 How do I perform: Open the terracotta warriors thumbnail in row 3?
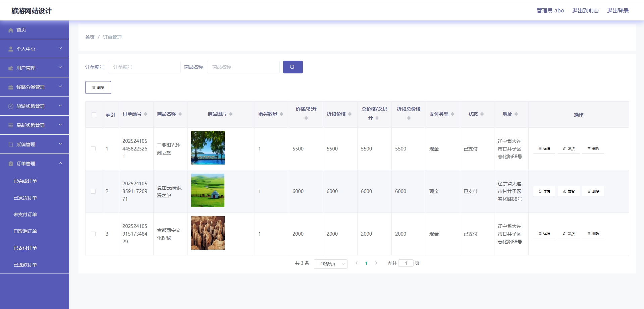pyautogui.click(x=208, y=233)
